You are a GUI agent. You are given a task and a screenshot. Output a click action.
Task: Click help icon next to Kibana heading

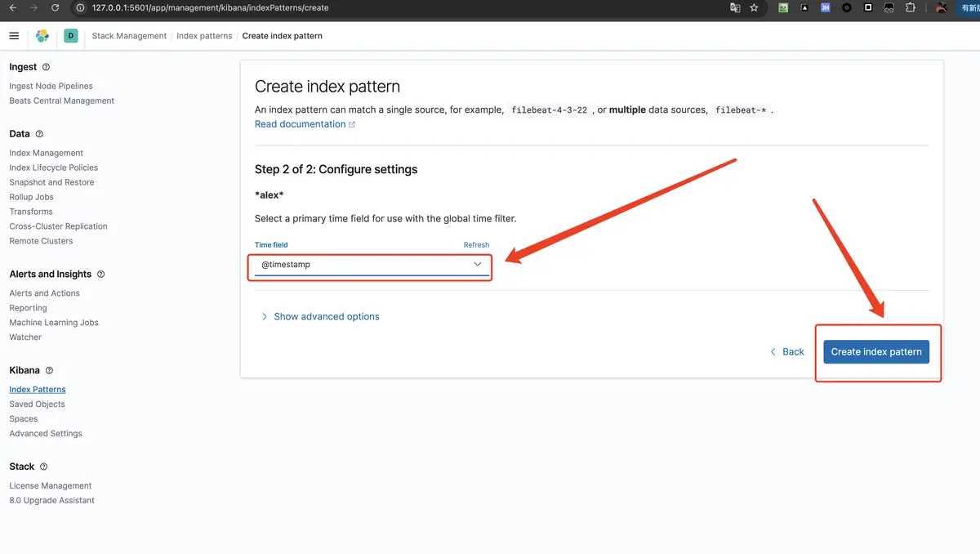49,371
